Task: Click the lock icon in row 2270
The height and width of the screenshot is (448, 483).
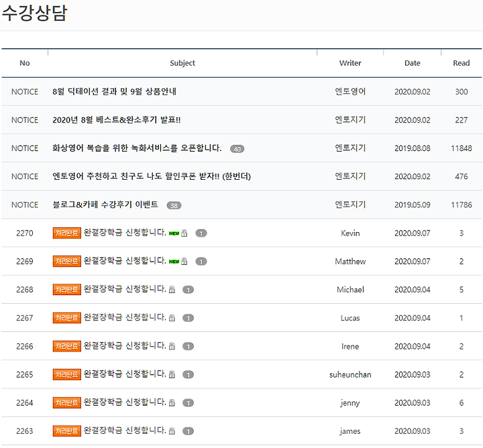Action: tap(184, 233)
